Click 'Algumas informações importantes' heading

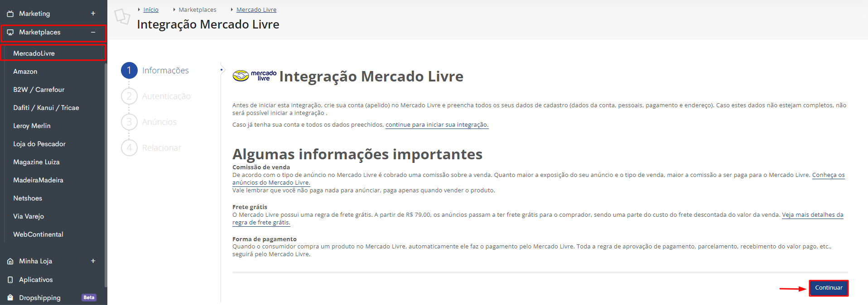pyautogui.click(x=357, y=154)
